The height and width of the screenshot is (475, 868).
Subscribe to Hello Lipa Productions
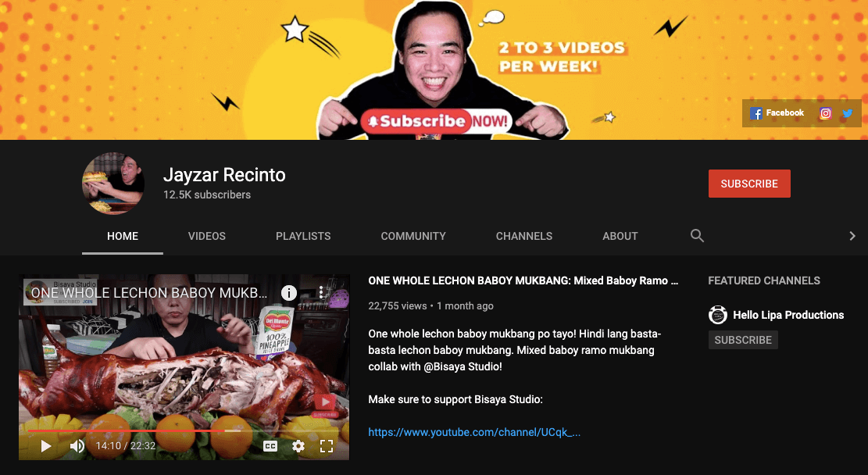(743, 340)
